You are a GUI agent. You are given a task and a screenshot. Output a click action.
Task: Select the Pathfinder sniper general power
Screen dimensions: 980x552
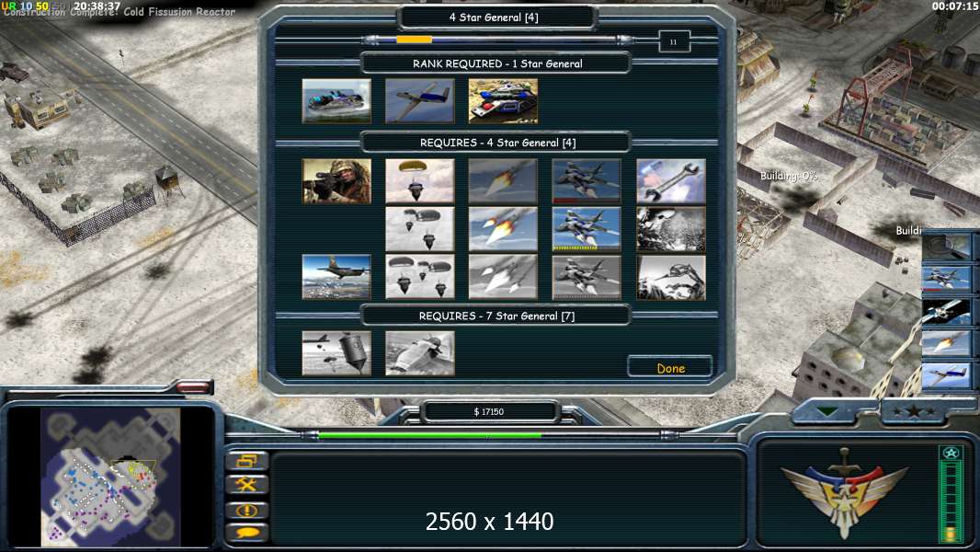[336, 181]
